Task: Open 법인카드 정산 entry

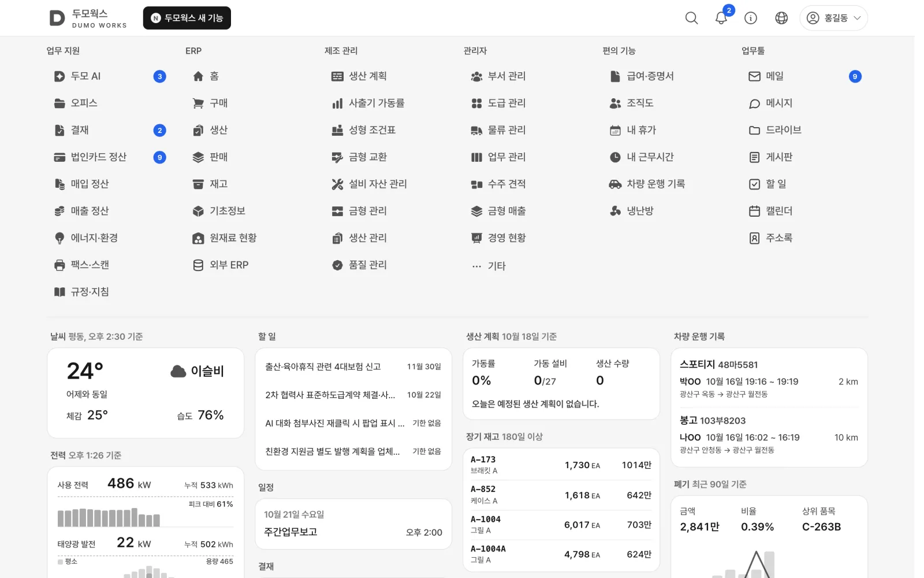Action: [x=110, y=157]
